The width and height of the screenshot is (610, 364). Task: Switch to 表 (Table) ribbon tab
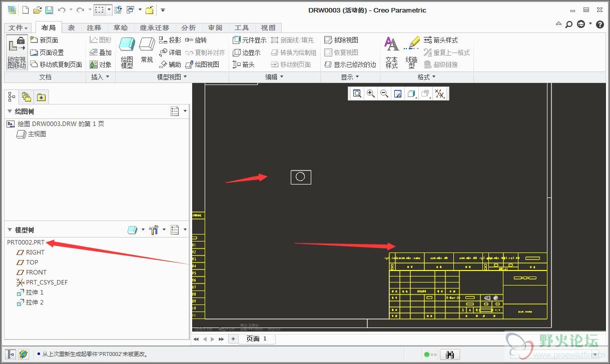click(72, 28)
